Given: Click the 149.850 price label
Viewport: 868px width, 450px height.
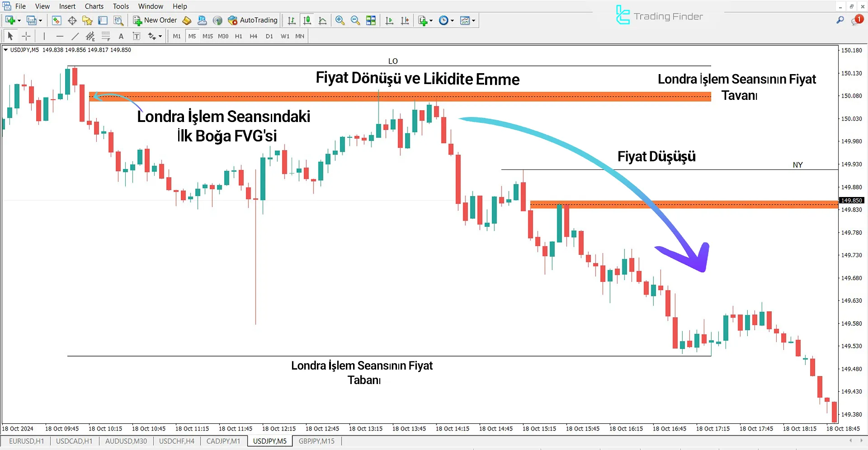Looking at the screenshot, I should pos(852,200).
